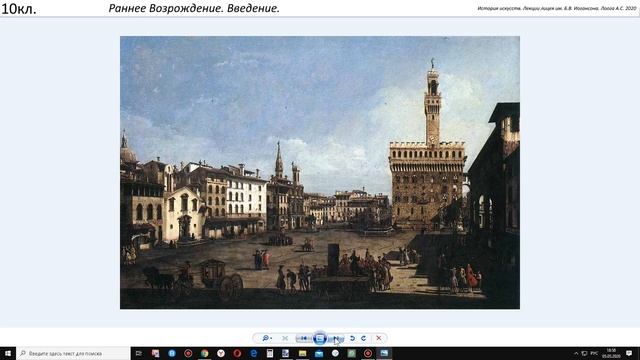The width and height of the screenshot is (640, 360).
Task: Open the Mail app from the taskbar
Action: pyautogui.click(x=319, y=353)
